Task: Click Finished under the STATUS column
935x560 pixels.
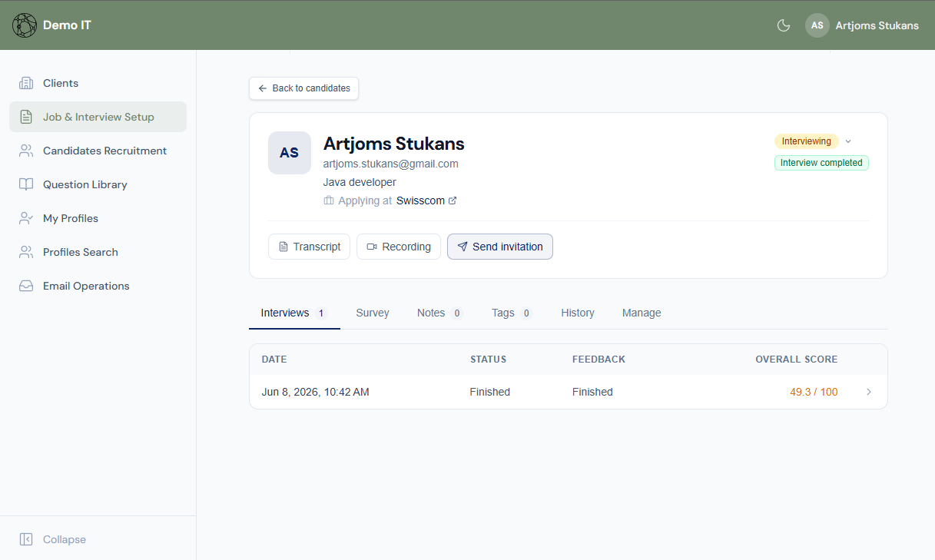Action: 490,392
